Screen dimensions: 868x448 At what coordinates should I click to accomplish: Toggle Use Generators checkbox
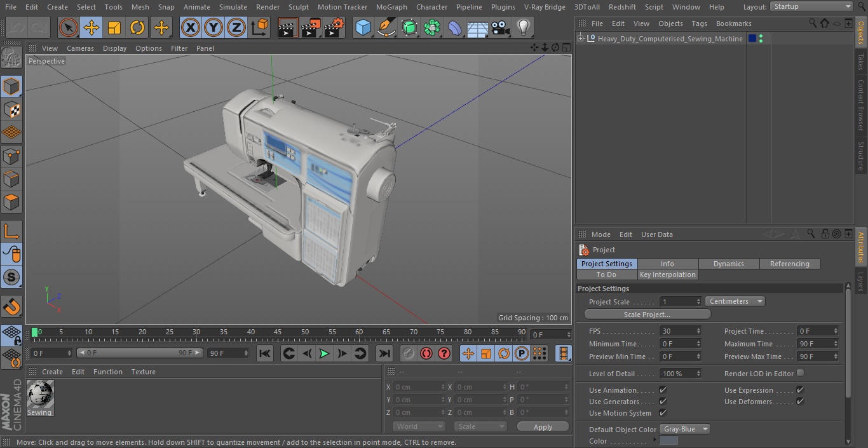pos(663,401)
